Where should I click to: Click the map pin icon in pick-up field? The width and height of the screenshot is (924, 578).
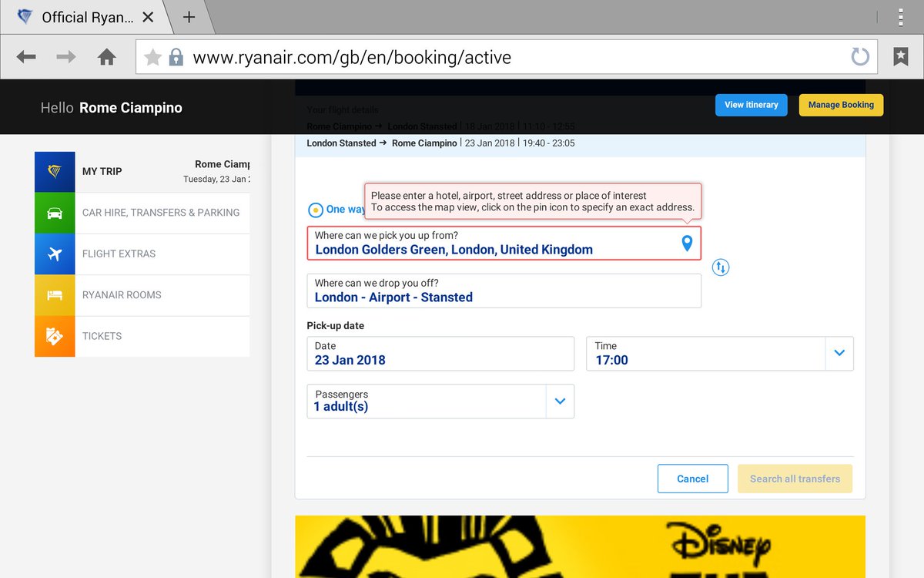(687, 244)
